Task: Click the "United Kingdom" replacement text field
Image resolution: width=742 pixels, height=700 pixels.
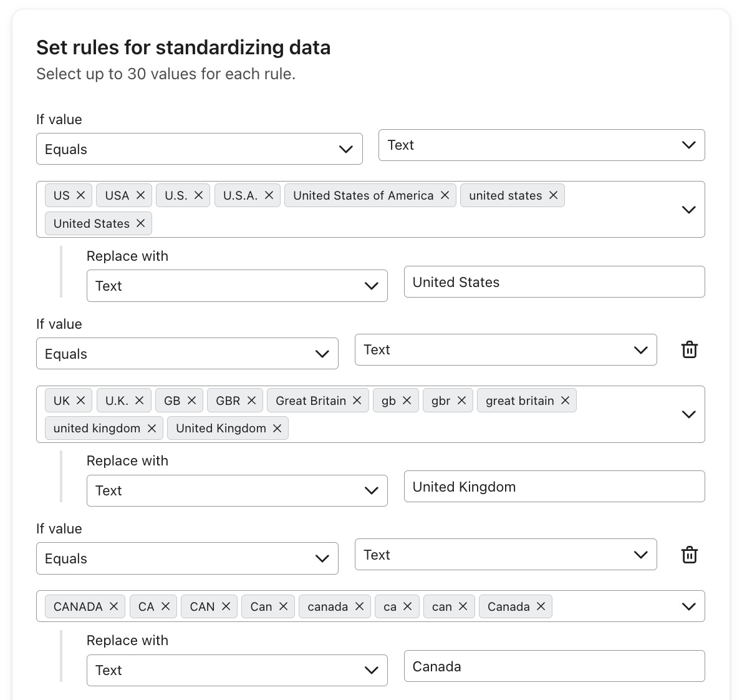Action: click(x=554, y=487)
